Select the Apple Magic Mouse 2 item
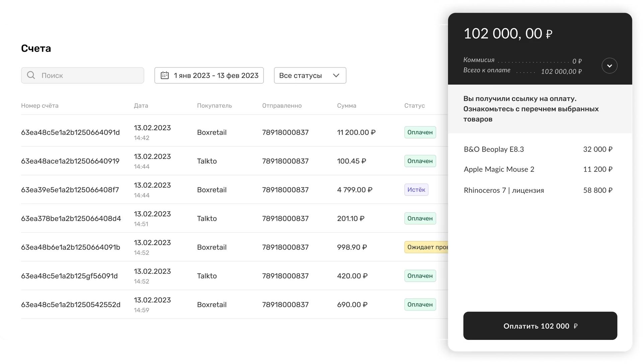643x364 pixels. point(499,169)
